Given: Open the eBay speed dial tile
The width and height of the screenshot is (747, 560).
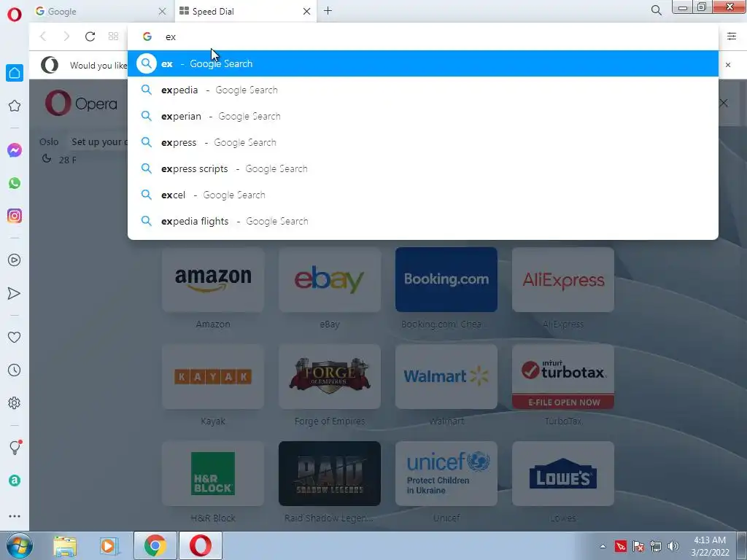Looking at the screenshot, I should (x=330, y=279).
